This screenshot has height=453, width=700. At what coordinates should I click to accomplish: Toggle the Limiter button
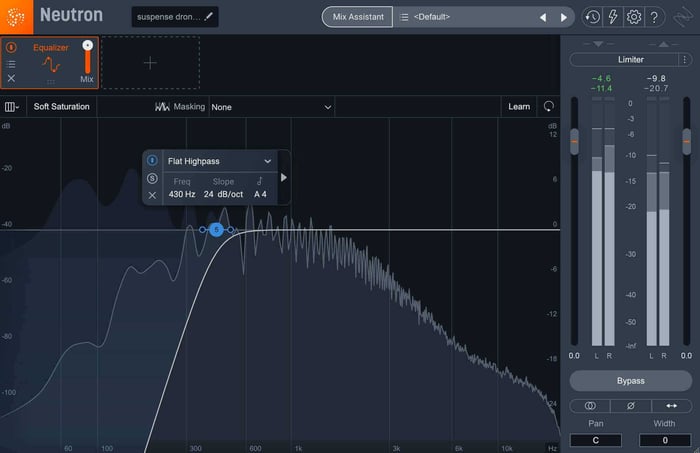[x=624, y=59]
